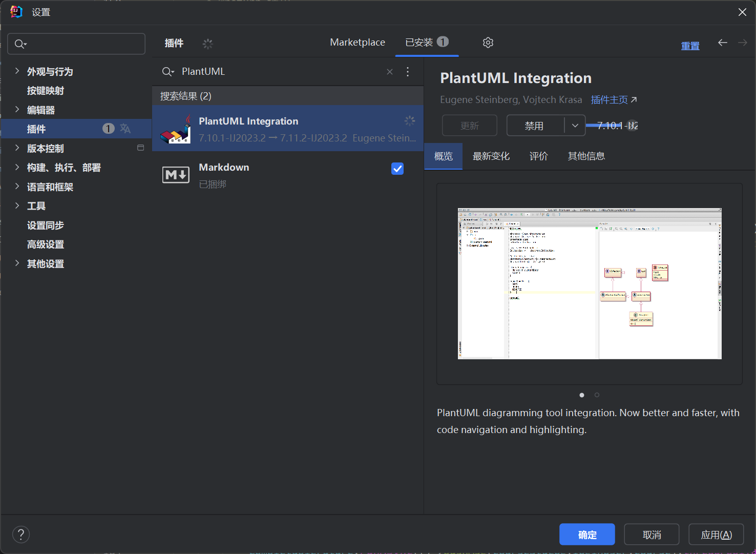This screenshot has height=554, width=756.
Task: Expand the 其他设置 section
Action: (x=17, y=263)
